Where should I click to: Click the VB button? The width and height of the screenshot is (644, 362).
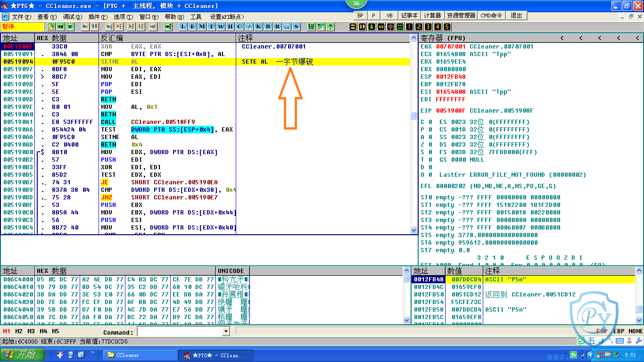point(389,16)
